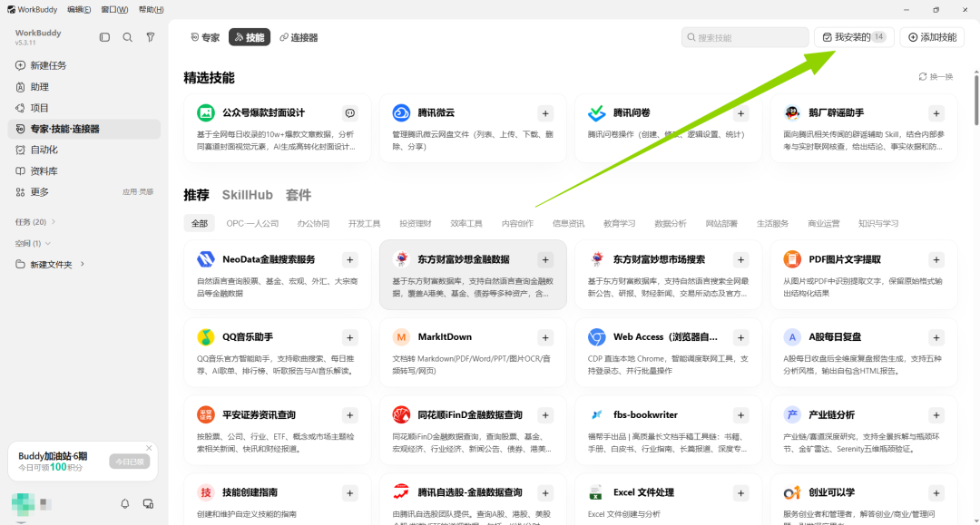Add the 腾讯微云 skill with plus icon

(x=545, y=113)
